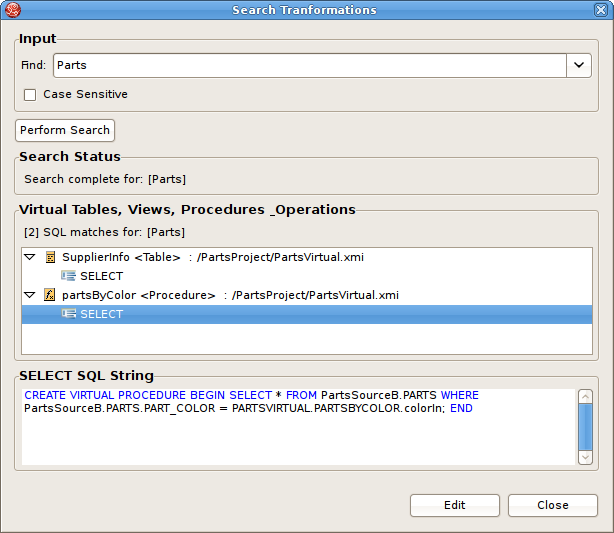Screen dimensions: 614x533
Task: Collapse the SupplierInfo tree node
Action: point(30,257)
